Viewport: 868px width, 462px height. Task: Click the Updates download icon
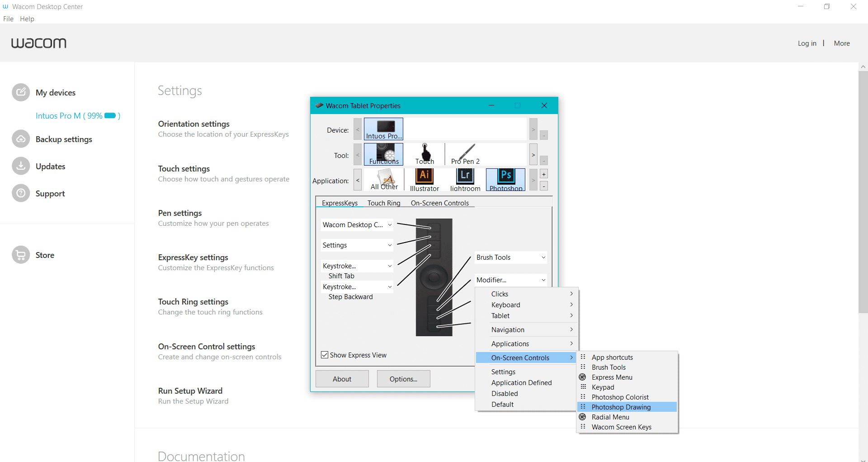point(21,166)
